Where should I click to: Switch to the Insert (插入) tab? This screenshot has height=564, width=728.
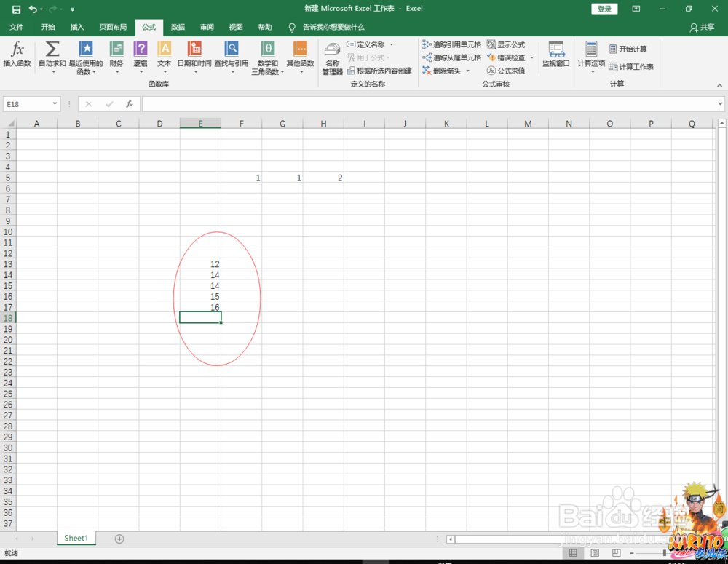[77, 27]
